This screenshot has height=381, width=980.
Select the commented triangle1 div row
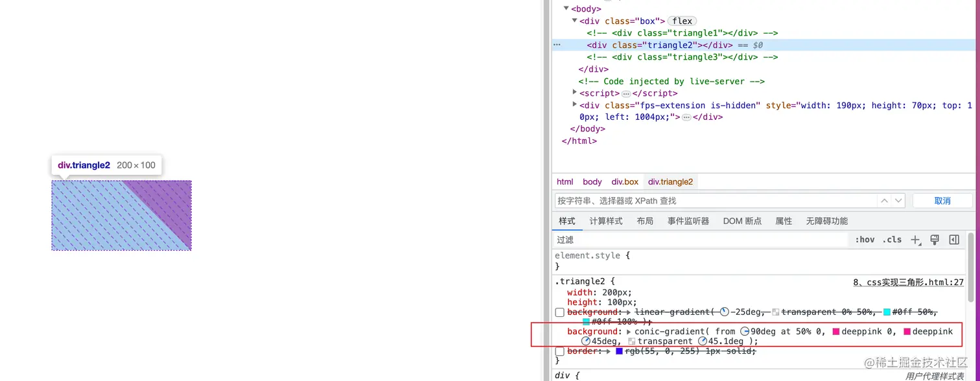[x=682, y=33]
